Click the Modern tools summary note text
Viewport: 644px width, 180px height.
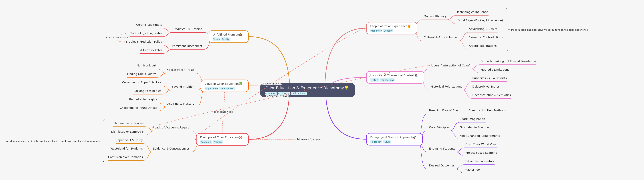[x=549, y=30]
